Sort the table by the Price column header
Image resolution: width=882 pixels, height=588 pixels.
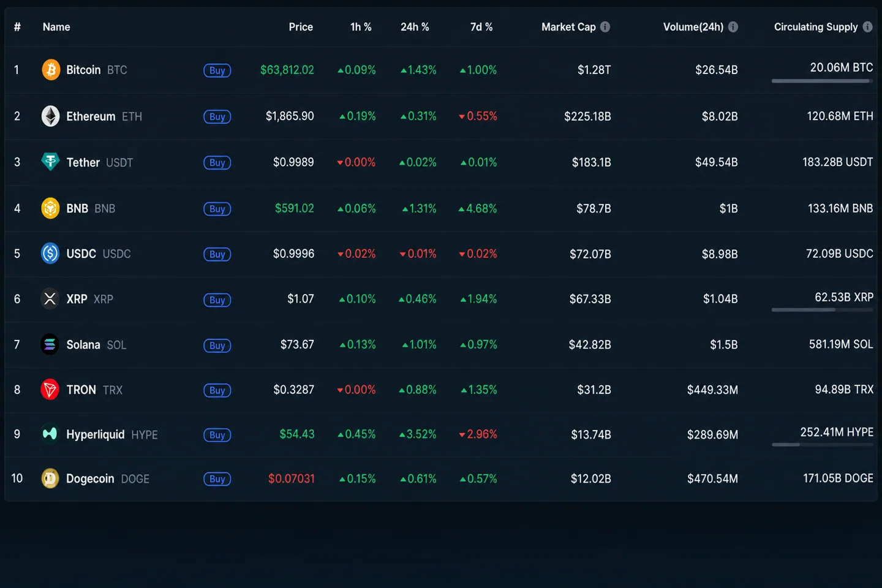click(x=301, y=27)
